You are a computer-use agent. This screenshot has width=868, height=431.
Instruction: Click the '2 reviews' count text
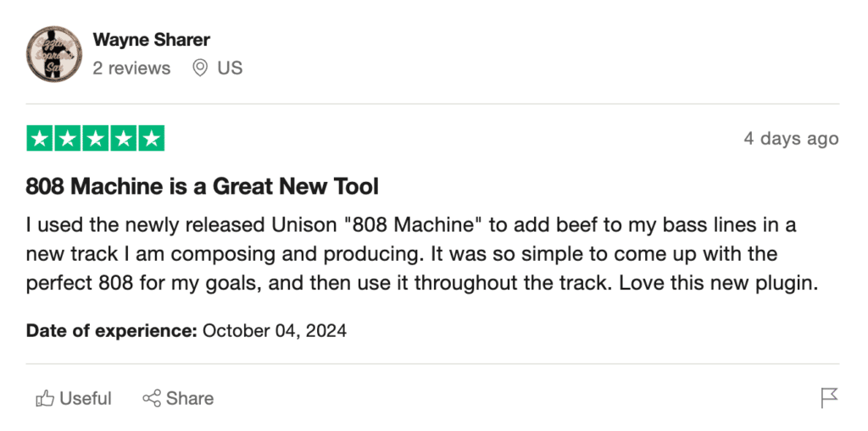point(131,68)
